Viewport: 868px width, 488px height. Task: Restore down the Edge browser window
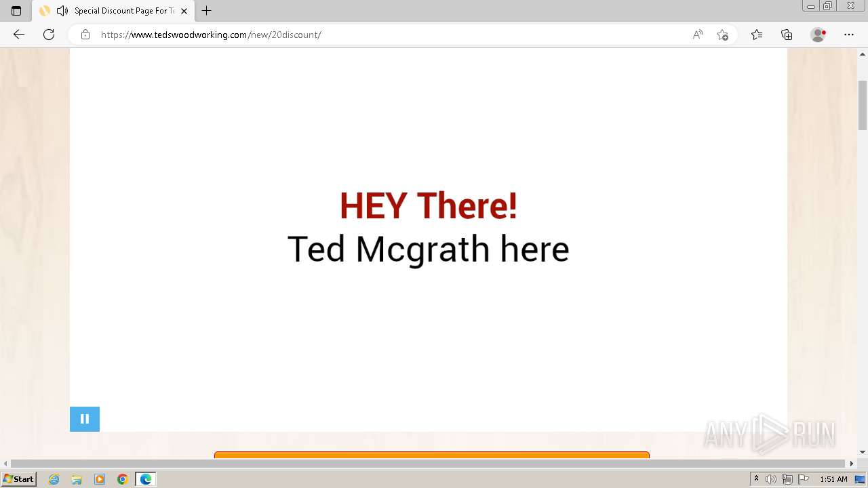pos(828,6)
